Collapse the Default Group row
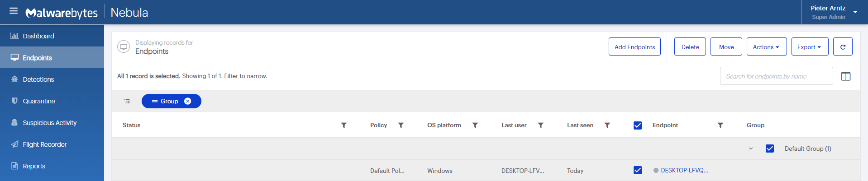This screenshot has width=868, height=181. coord(750,149)
